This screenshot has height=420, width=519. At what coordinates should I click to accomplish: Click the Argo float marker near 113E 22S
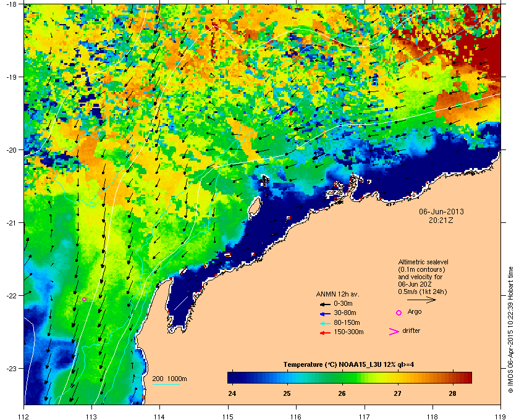click(85, 299)
